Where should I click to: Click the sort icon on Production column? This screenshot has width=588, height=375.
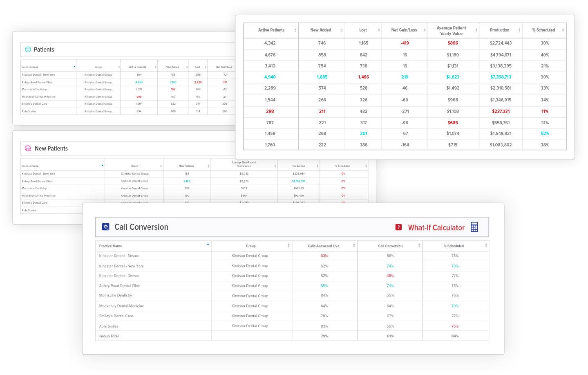point(520,30)
